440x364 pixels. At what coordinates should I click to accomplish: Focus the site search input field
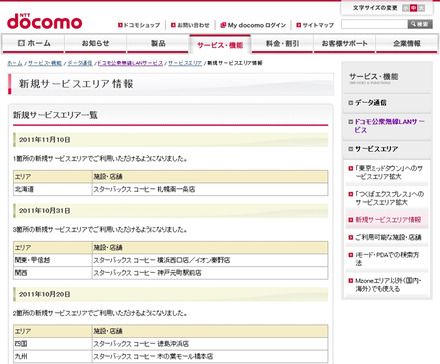pyautogui.click(x=374, y=24)
